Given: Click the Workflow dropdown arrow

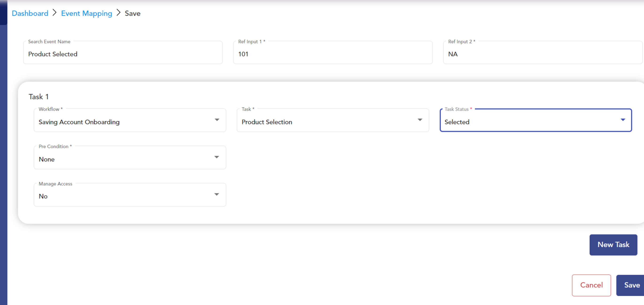Looking at the screenshot, I should [x=217, y=120].
